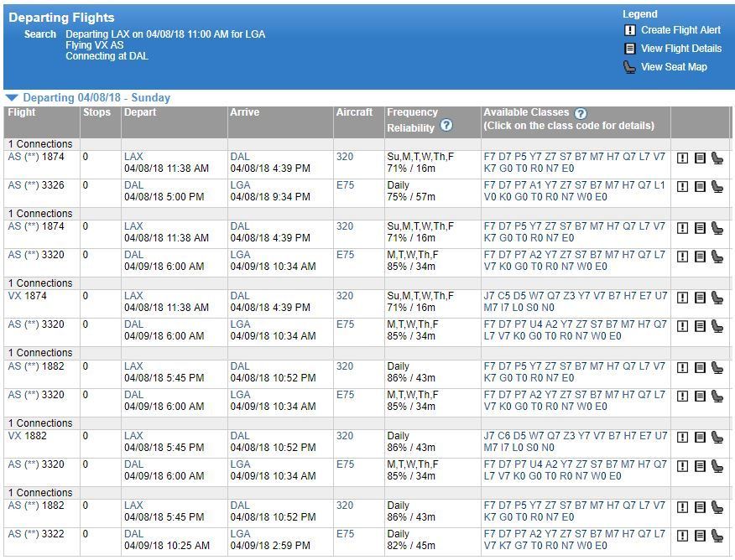The height and width of the screenshot is (560, 735).
Task: Click the E75 aircraft link for AS 3326
Action: point(345,184)
